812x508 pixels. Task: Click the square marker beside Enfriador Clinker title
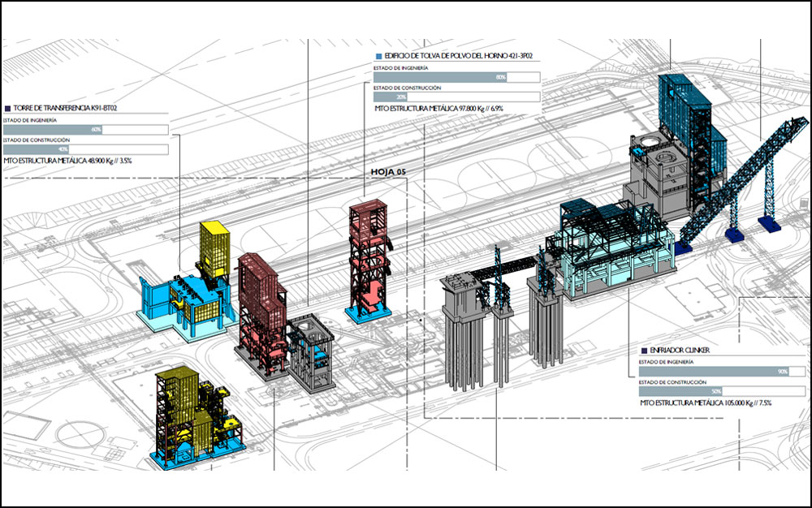point(642,350)
